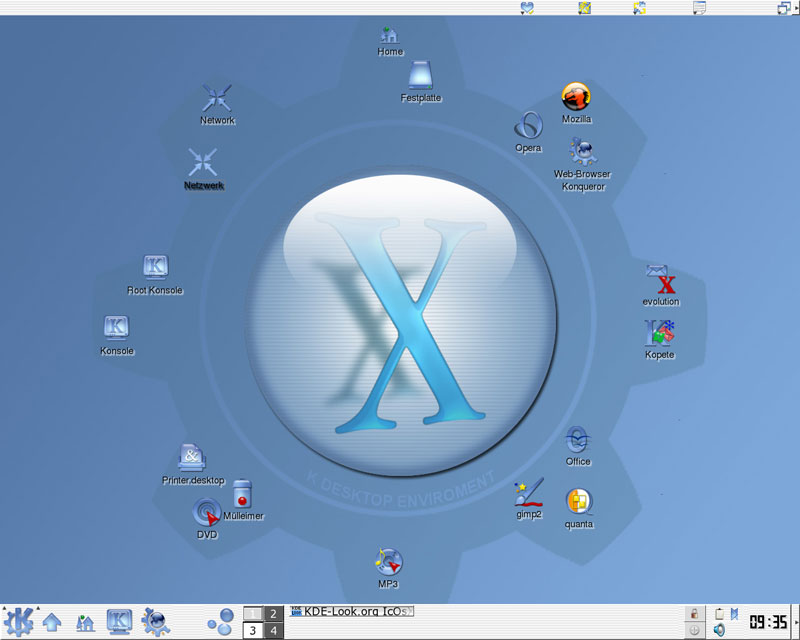Viewport: 800px width, 640px height.
Task: Open the home folder panel launcher
Action: click(x=85, y=623)
